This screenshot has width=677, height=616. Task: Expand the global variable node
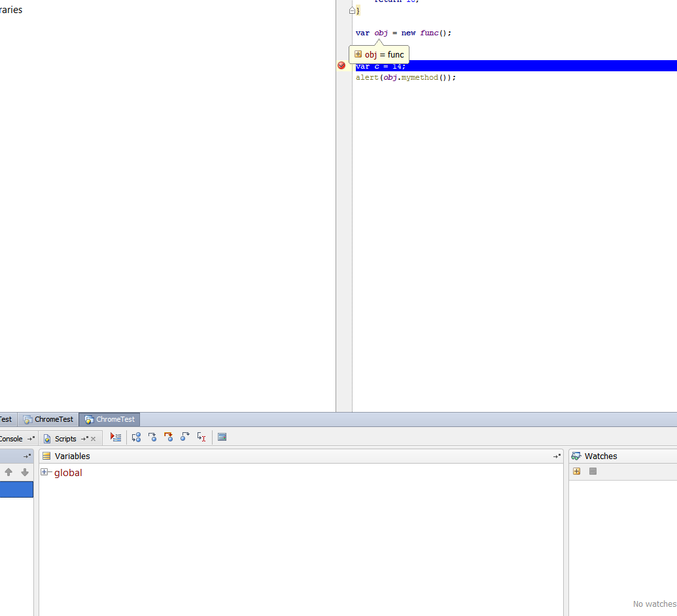pyautogui.click(x=44, y=472)
